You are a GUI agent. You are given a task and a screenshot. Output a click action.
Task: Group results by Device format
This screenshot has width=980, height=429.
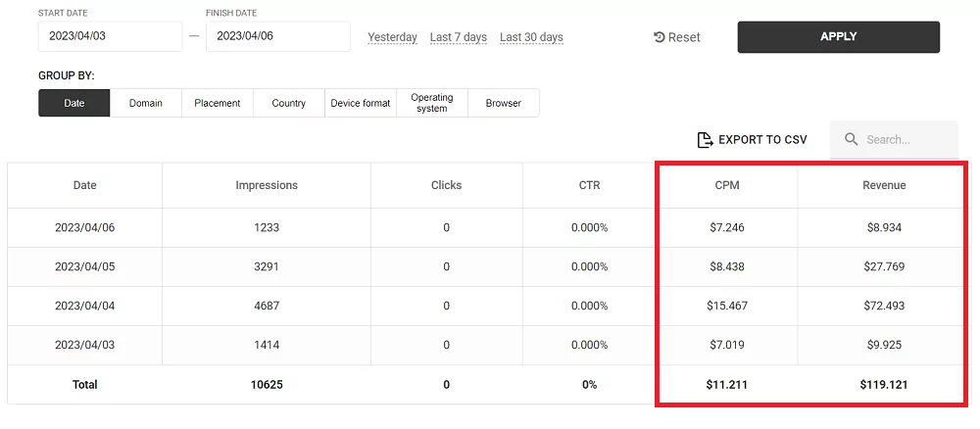[x=361, y=103]
